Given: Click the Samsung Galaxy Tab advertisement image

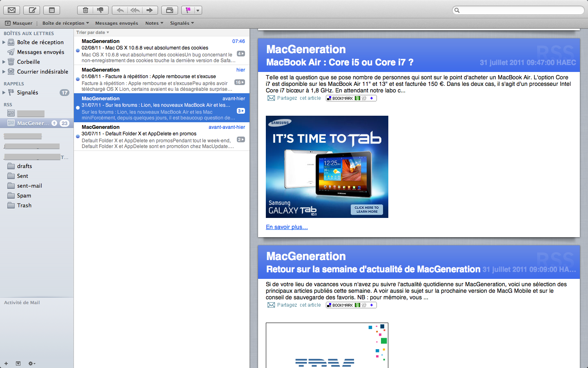Looking at the screenshot, I should coord(327,167).
